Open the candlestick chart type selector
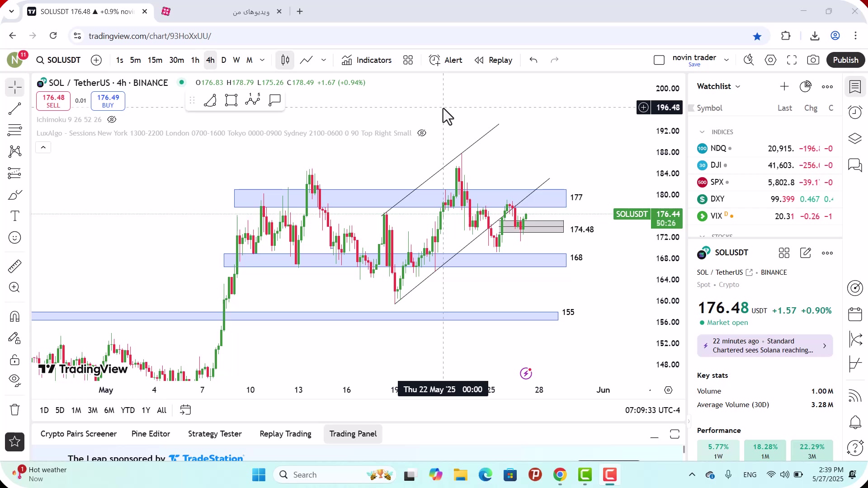Screen dimensions: 868x488 pyautogui.click(x=285, y=60)
